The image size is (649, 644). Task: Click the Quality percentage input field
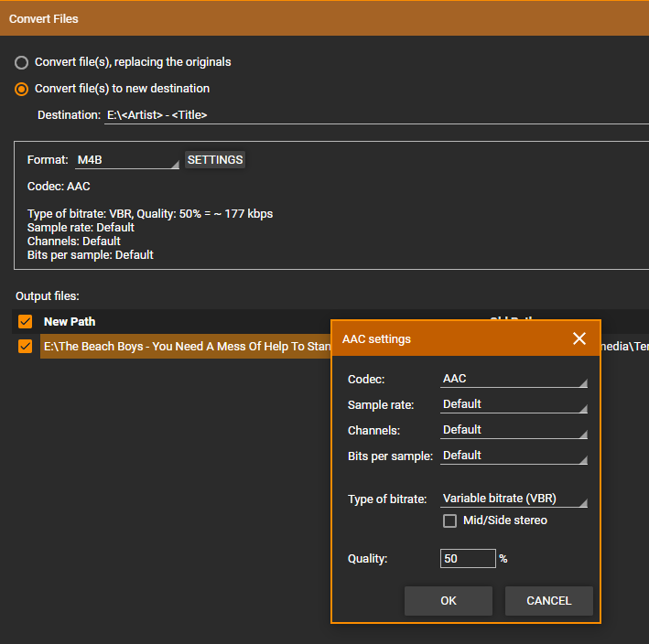[x=467, y=558]
